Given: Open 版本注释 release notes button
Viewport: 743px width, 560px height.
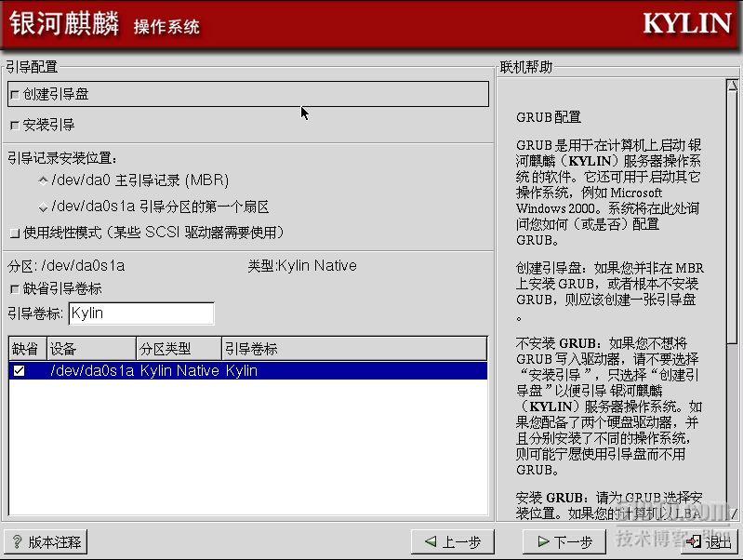Looking at the screenshot, I should click(46, 542).
